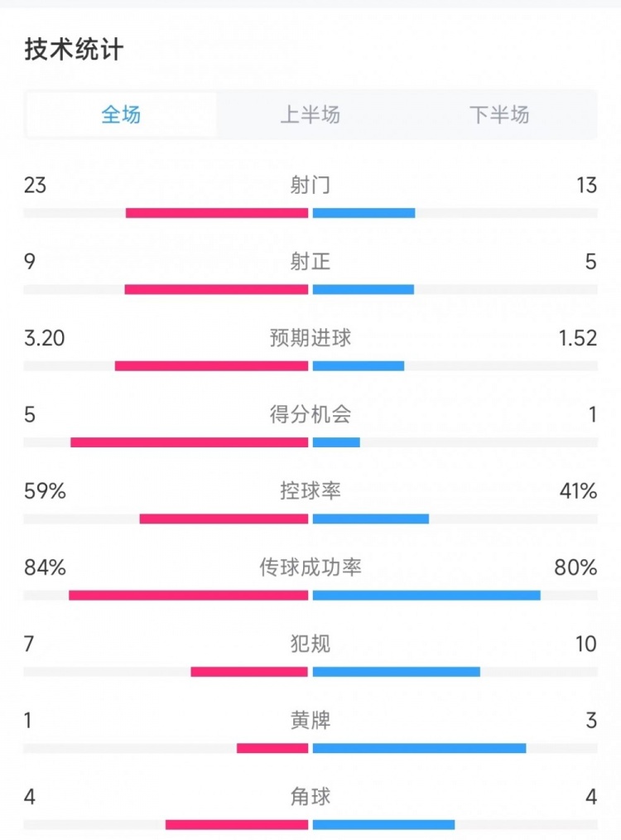Viewport: 621px width, 840px height.
Task: Click the 59% possession value
Action: [45, 491]
